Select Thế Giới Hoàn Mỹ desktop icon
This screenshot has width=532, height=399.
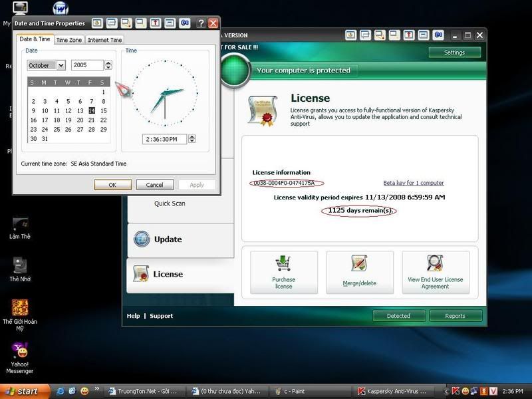tap(20, 315)
